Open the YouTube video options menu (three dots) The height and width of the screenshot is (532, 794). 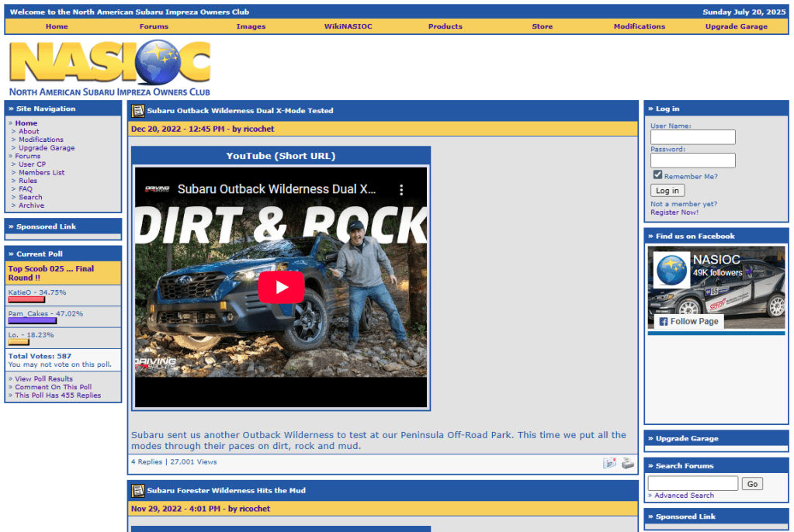pyautogui.click(x=401, y=189)
